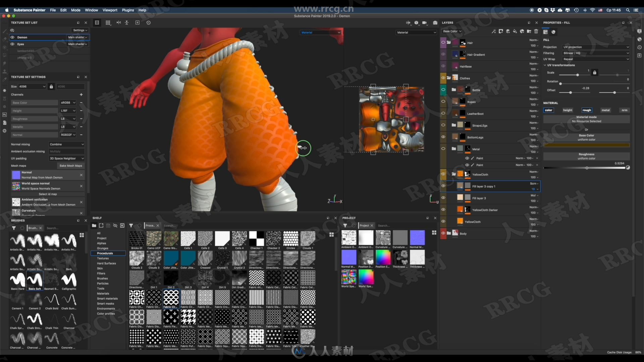The image size is (644, 362).
Task: Open Settings dropdown in Texture Set List
Action: coord(80,30)
